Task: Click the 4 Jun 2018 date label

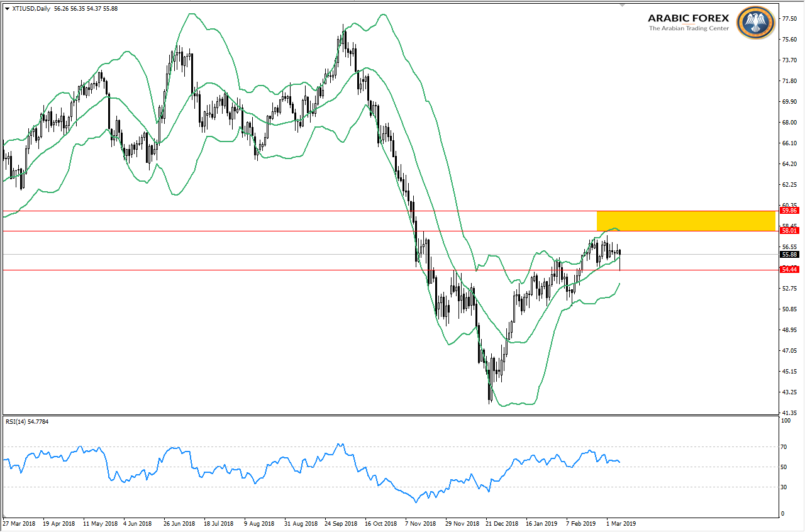Action: [137, 523]
